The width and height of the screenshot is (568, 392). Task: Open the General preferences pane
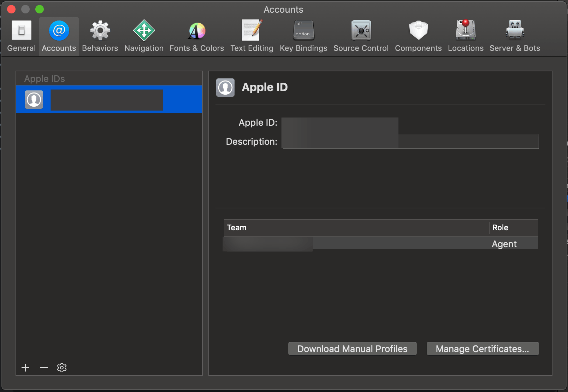coord(21,35)
